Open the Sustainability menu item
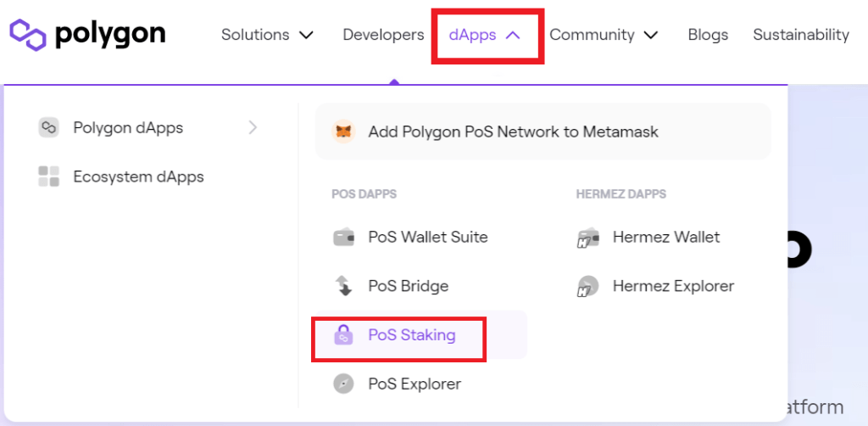Screen dimensions: 868x426 [x=801, y=35]
